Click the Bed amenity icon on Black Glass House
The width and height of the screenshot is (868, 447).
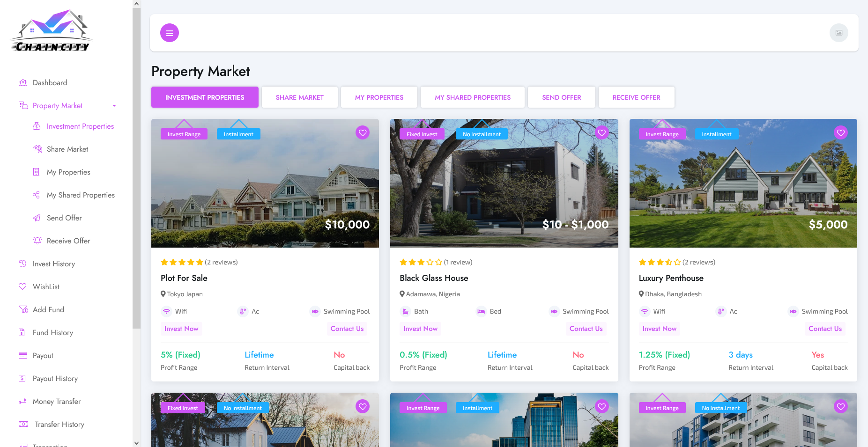click(481, 312)
